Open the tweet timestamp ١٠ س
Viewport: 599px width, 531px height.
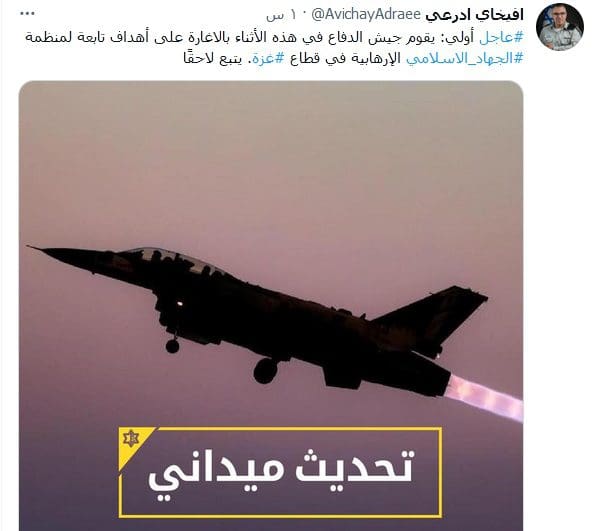(x=281, y=15)
